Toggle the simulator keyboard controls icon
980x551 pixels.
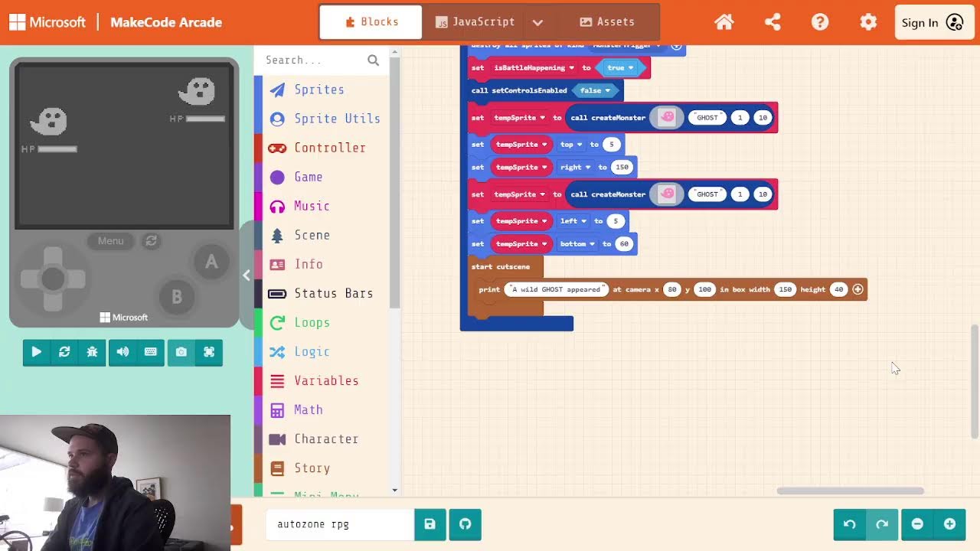click(x=151, y=352)
